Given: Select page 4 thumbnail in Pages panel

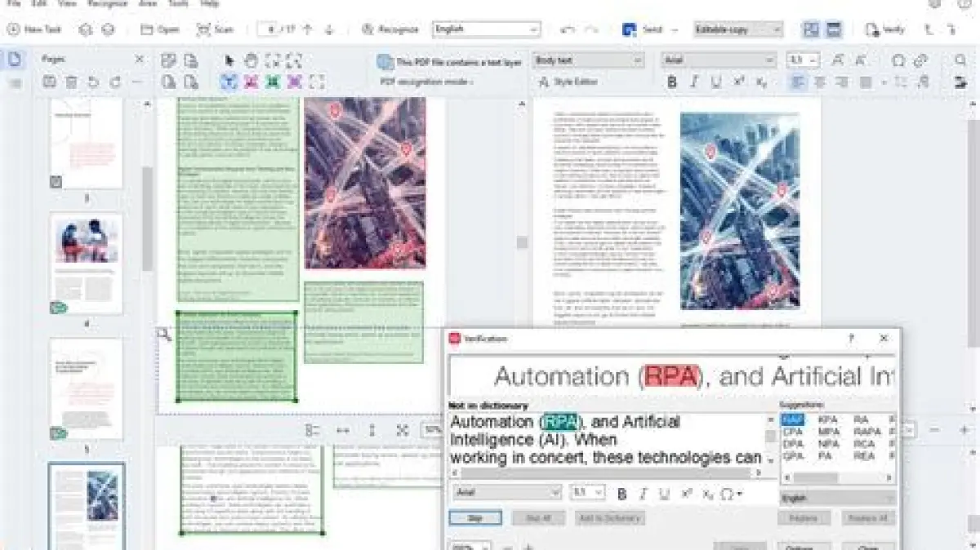Looking at the screenshot, I should point(86,264).
